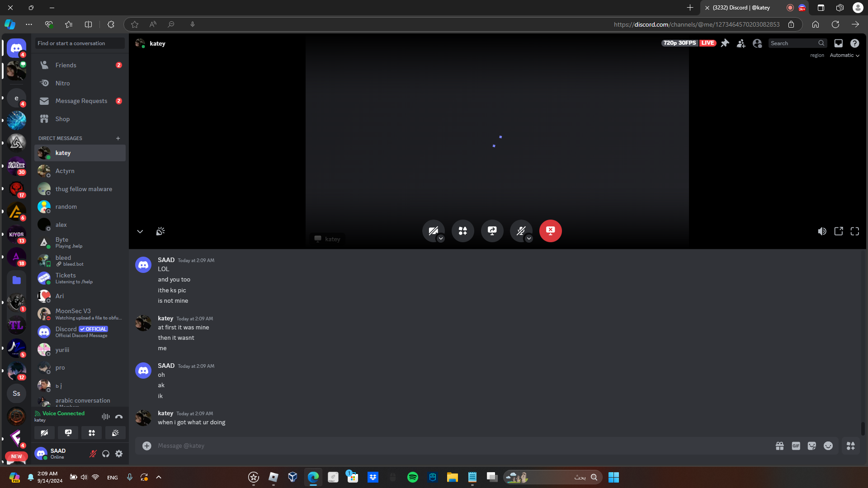
Task: Open Dropbox from the taskbar
Action: point(373,477)
